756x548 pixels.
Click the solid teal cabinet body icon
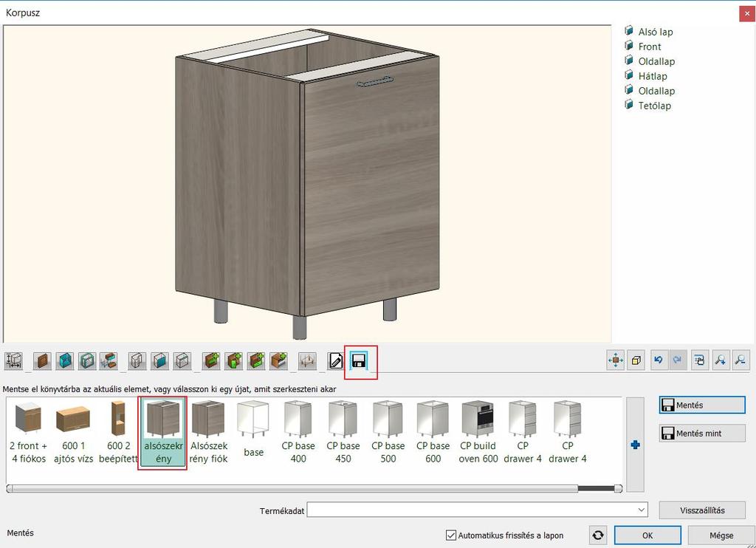[65, 360]
